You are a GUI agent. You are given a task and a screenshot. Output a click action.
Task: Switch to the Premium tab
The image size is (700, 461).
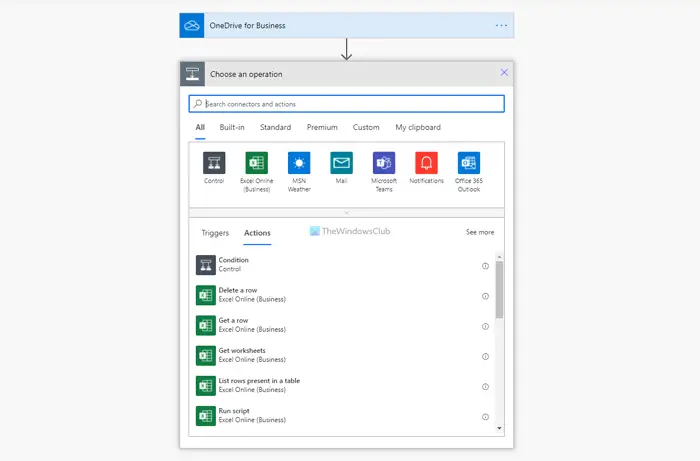point(322,127)
